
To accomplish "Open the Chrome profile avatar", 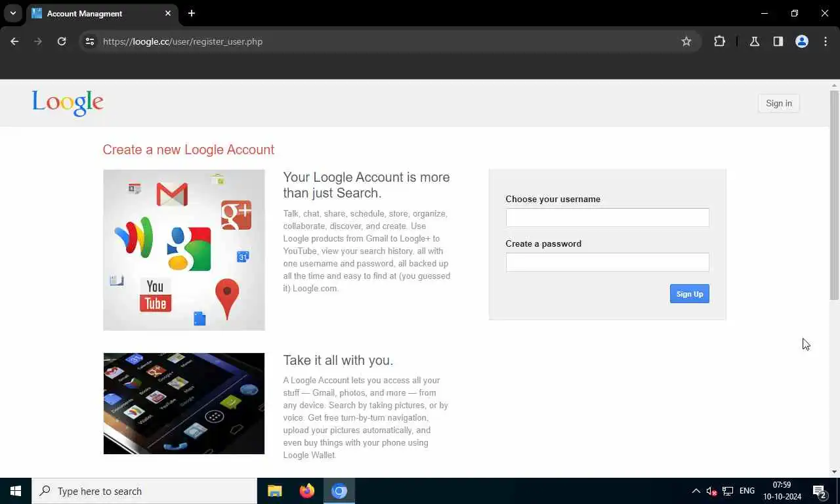I will [x=802, y=41].
